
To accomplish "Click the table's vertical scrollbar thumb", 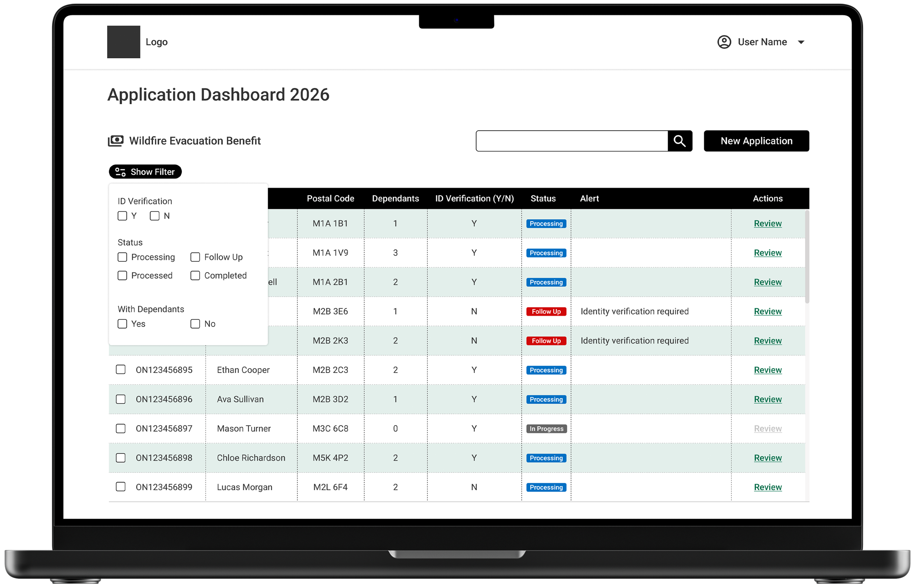I will click(807, 257).
